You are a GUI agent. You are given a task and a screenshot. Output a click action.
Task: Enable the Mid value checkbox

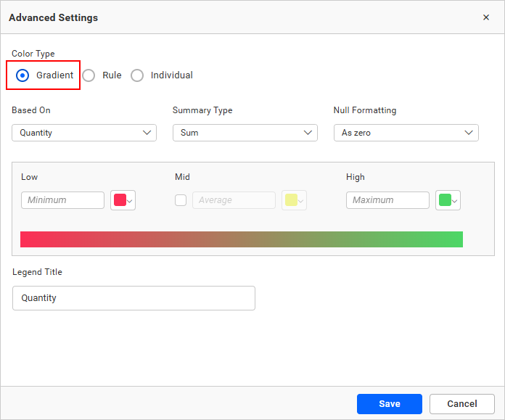(181, 200)
